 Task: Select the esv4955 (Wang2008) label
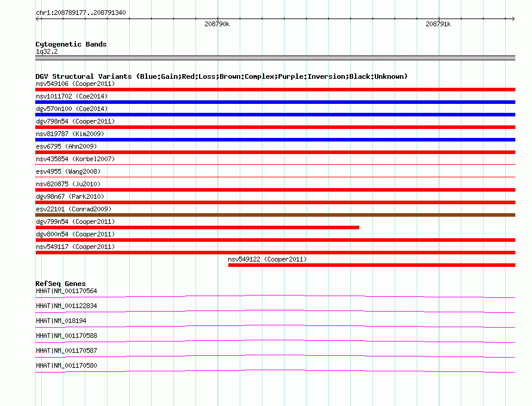(x=68, y=171)
